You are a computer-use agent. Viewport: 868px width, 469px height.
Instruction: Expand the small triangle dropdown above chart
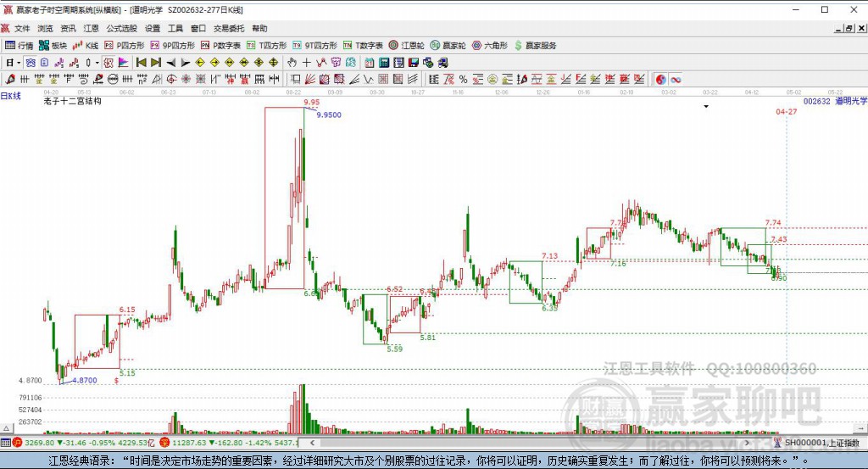pyautogui.click(x=705, y=107)
